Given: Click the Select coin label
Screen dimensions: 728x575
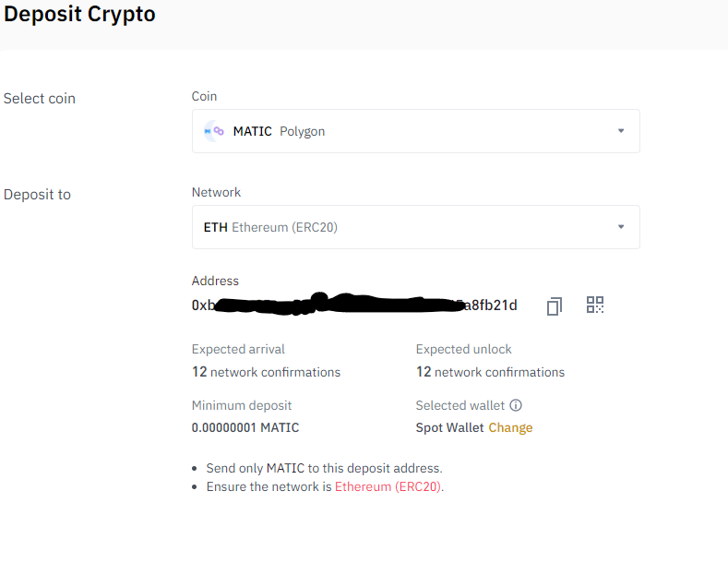Looking at the screenshot, I should 40,99.
